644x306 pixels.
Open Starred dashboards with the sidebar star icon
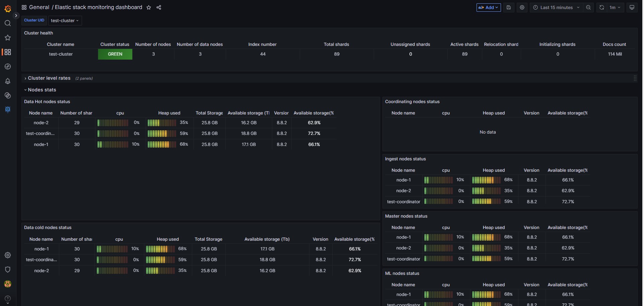coord(7,37)
